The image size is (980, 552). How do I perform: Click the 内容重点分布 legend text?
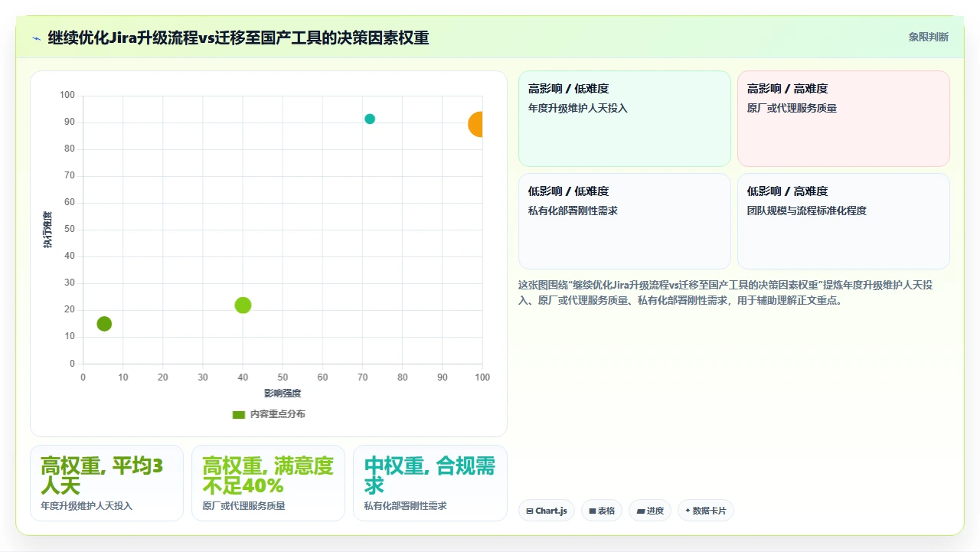(278, 414)
